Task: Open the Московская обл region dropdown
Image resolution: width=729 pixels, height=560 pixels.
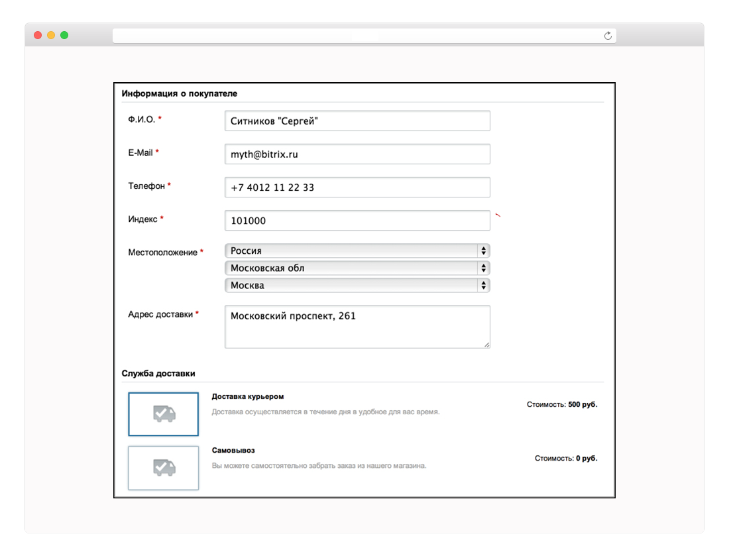Action: (x=357, y=268)
